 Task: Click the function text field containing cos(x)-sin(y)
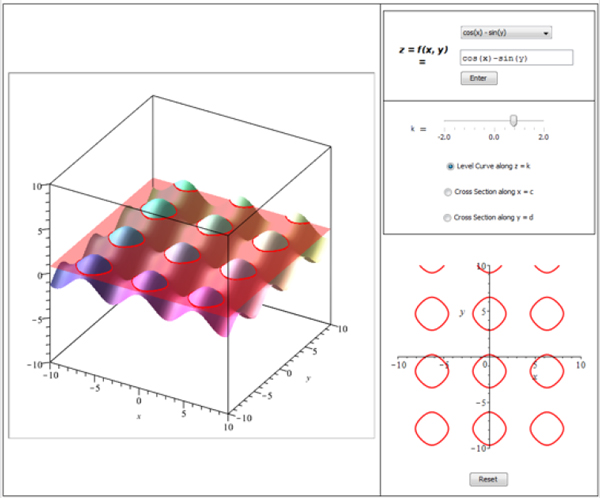tap(516, 58)
